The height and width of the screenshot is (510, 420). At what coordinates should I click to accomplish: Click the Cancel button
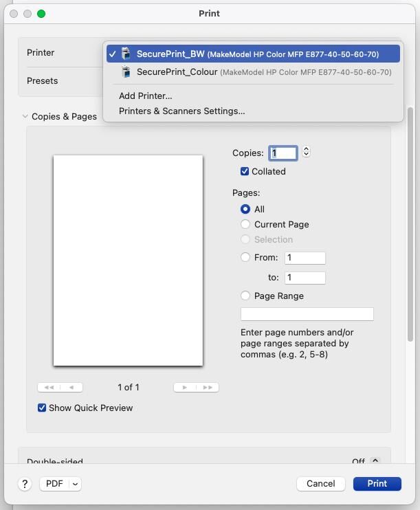pos(321,484)
